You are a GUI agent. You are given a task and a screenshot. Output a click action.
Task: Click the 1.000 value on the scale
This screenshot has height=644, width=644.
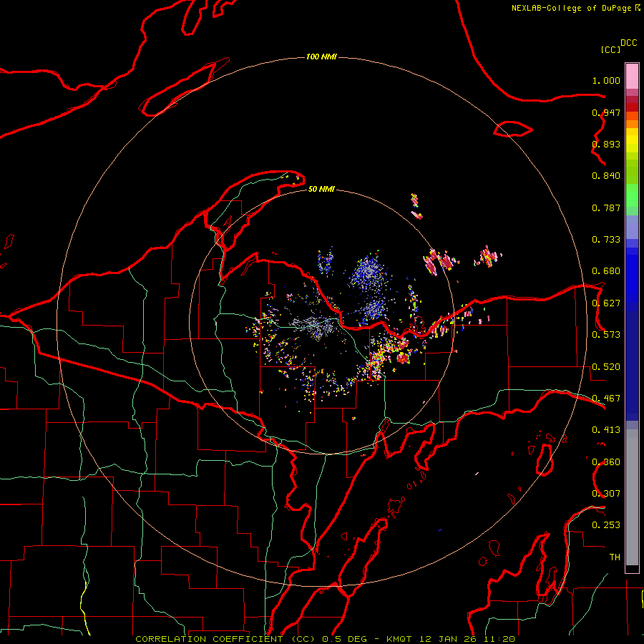click(x=606, y=80)
